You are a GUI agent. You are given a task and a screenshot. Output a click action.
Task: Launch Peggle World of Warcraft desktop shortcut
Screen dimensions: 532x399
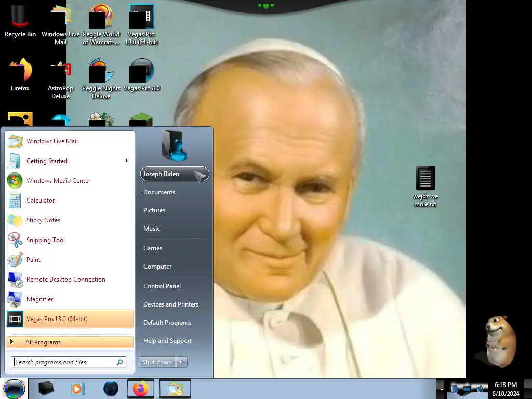101,24
